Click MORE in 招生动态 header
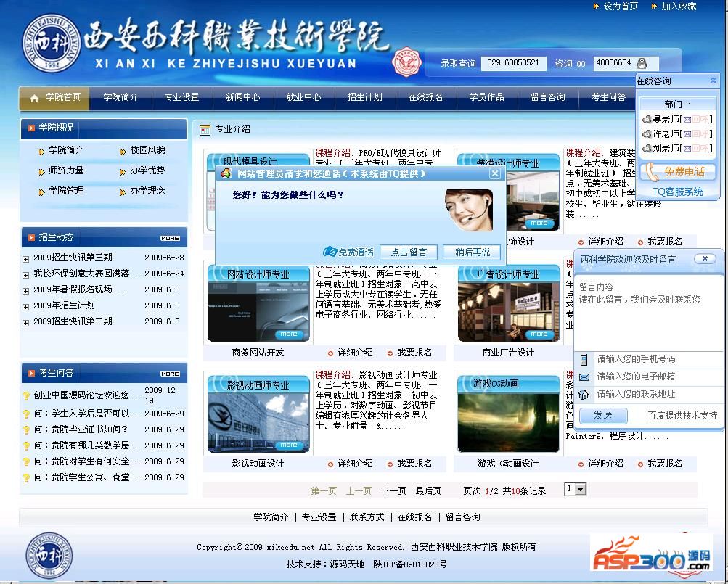728x584 pixels. point(170,238)
